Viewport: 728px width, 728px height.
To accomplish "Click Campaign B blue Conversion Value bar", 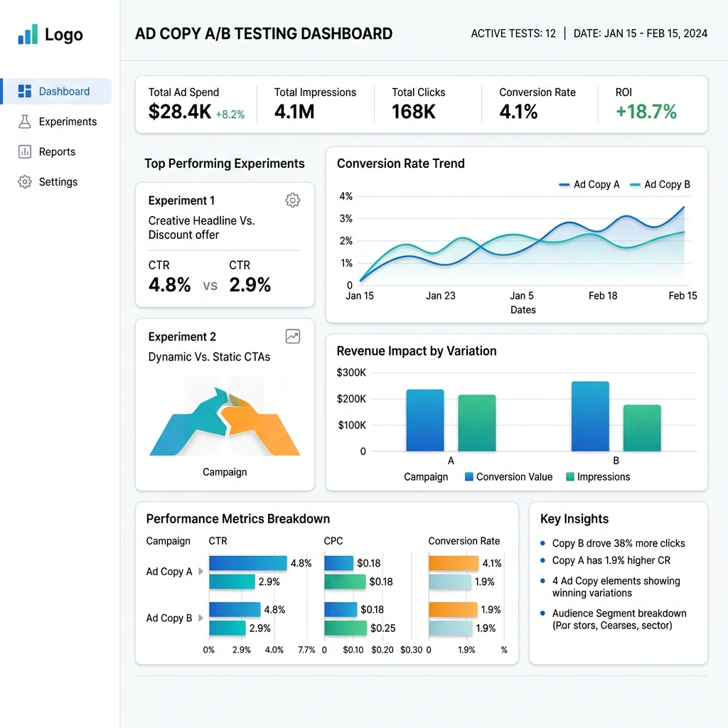I will click(590, 417).
